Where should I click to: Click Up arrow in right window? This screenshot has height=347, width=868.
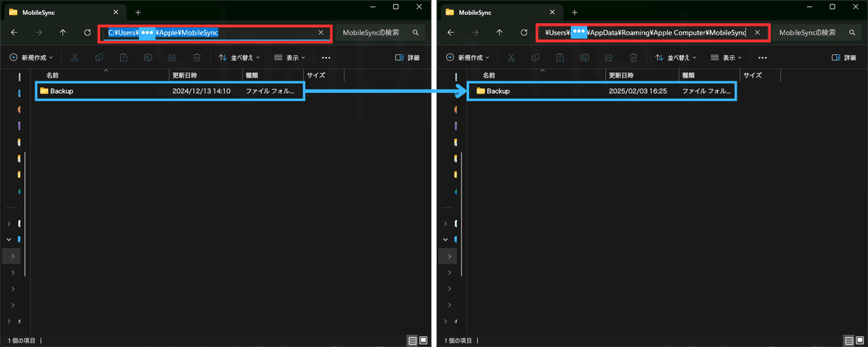coord(499,33)
